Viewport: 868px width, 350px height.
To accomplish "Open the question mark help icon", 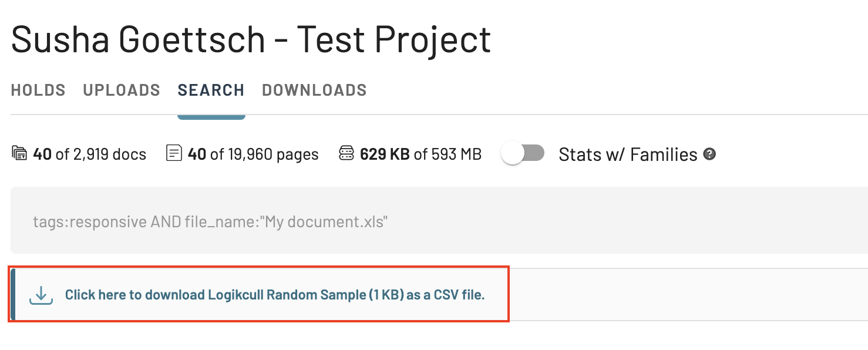I will (x=709, y=154).
